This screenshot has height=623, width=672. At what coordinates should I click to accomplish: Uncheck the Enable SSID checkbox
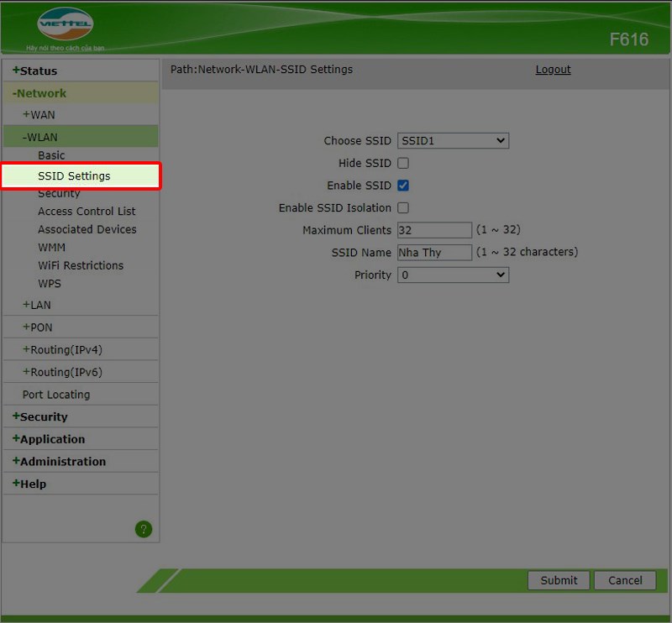(x=403, y=186)
